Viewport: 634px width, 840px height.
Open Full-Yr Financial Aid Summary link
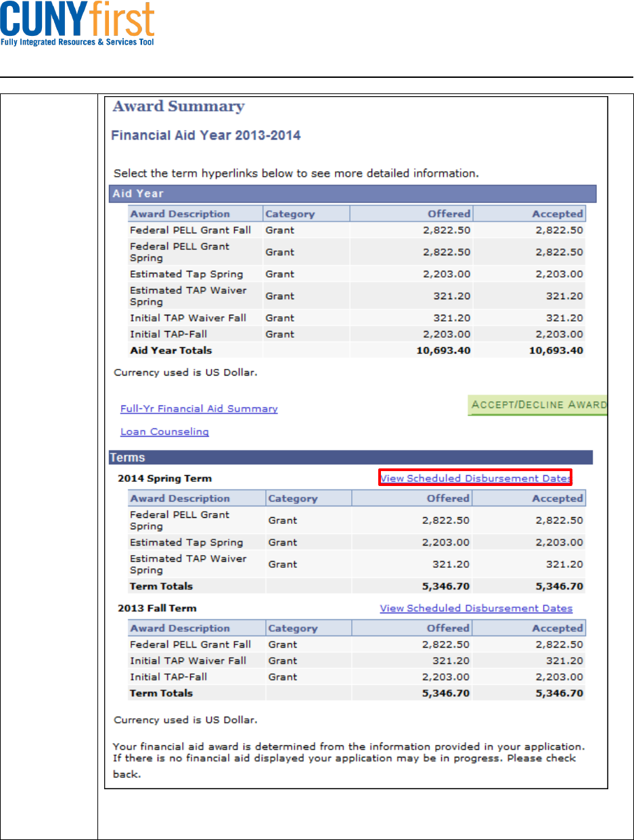[199, 409]
